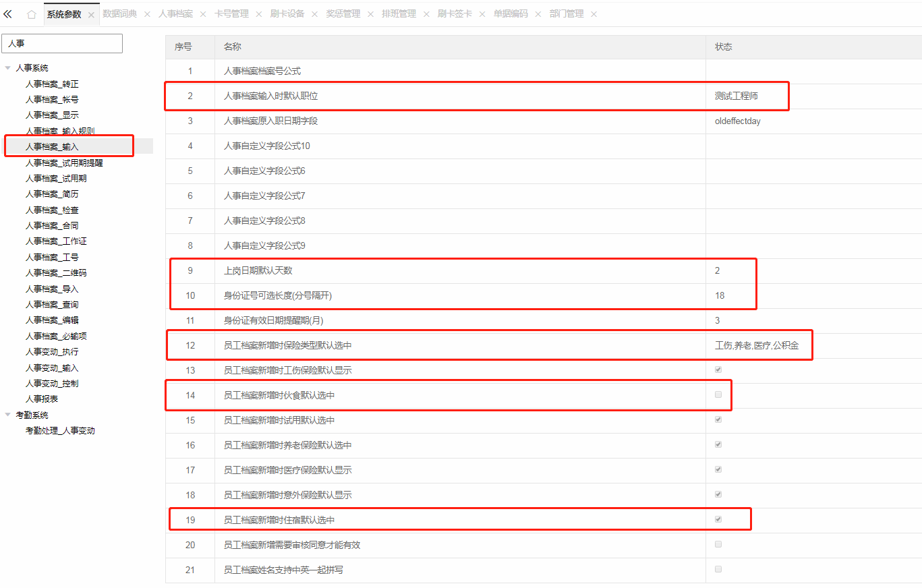
Task: Close the 排班管理 tab
Action: [x=426, y=14]
